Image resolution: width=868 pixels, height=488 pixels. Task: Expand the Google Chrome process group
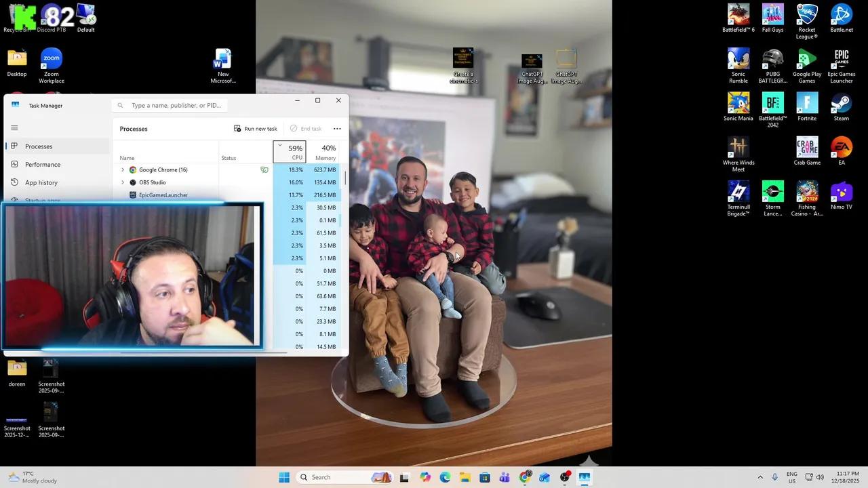[123, 170]
